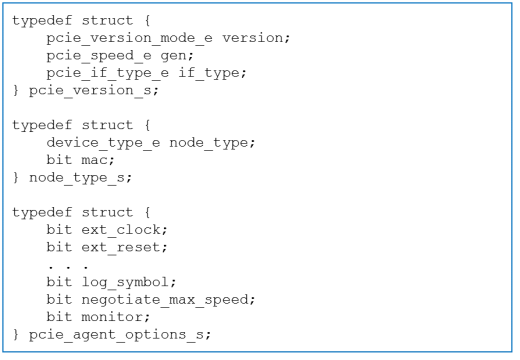This screenshot has height=360, width=520.
Task: Click the third 'typedef struct {' line
Action: click(x=81, y=213)
